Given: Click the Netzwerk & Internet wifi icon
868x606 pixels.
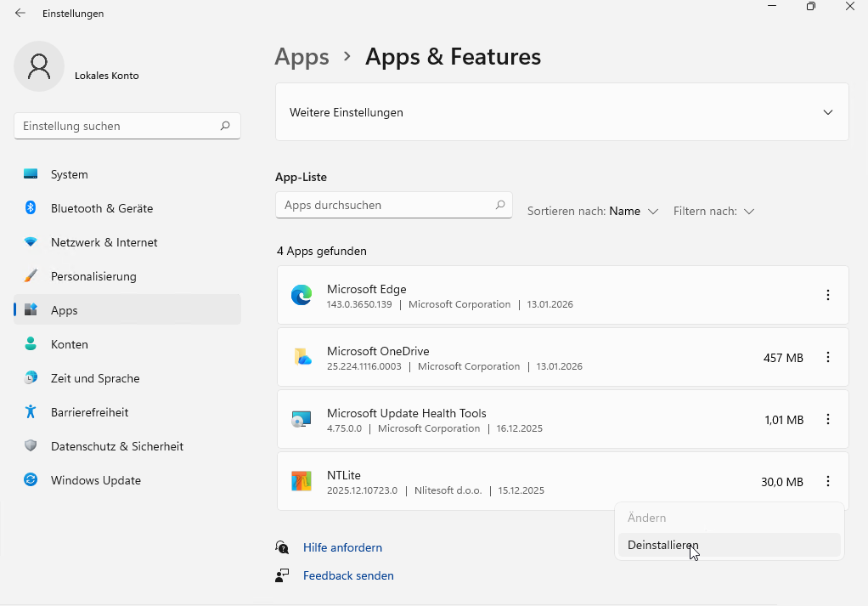Looking at the screenshot, I should tap(31, 242).
